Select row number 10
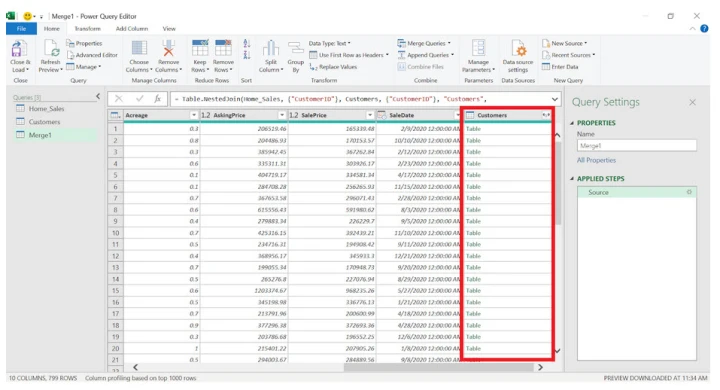Image resolution: width=720 pixels, height=390 pixels. [116, 233]
